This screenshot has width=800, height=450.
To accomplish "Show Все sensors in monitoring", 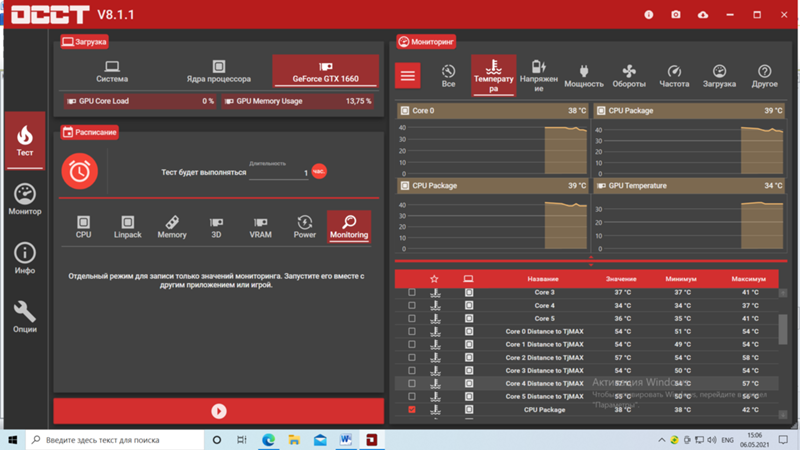I will coord(448,76).
